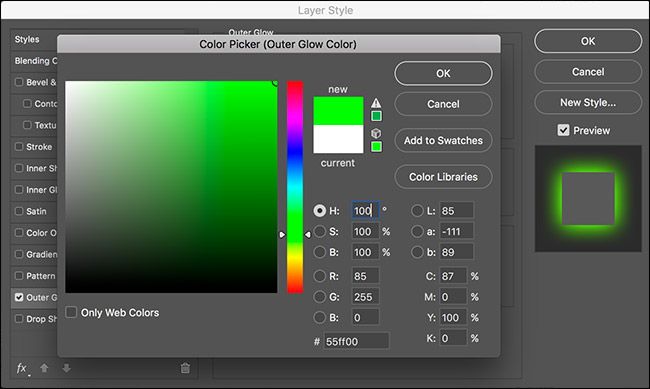Click the not-web-safe cube icon
This screenshot has width=650, height=389.
376,134
